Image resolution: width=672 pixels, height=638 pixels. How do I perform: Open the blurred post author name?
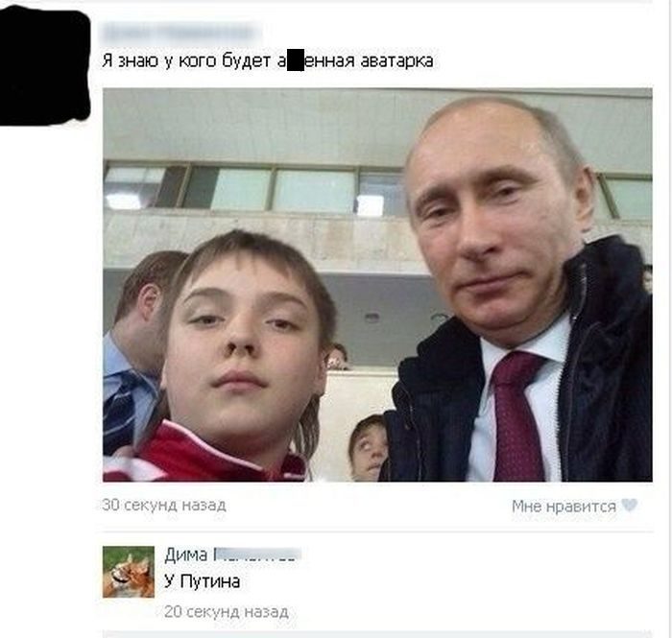[x=181, y=33]
